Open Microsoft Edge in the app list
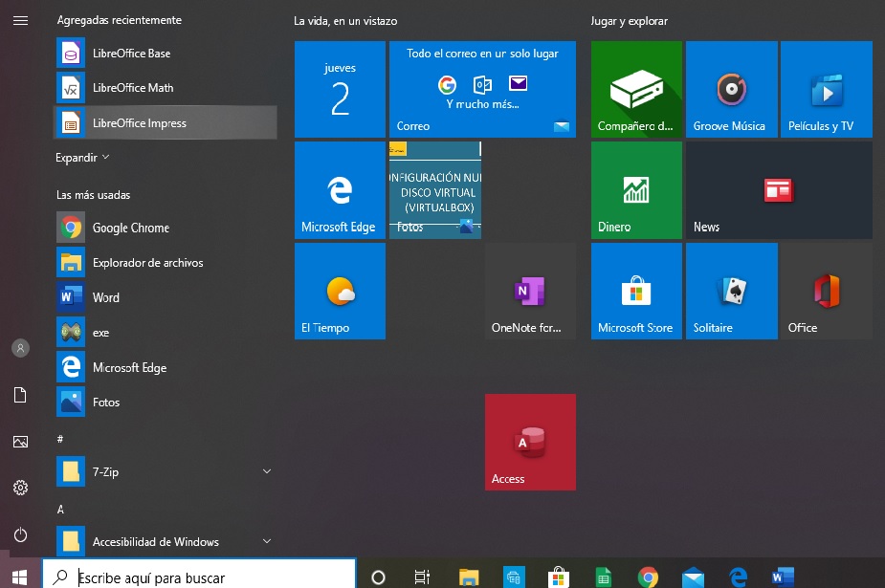Image resolution: width=885 pixels, height=588 pixels. (x=166, y=367)
